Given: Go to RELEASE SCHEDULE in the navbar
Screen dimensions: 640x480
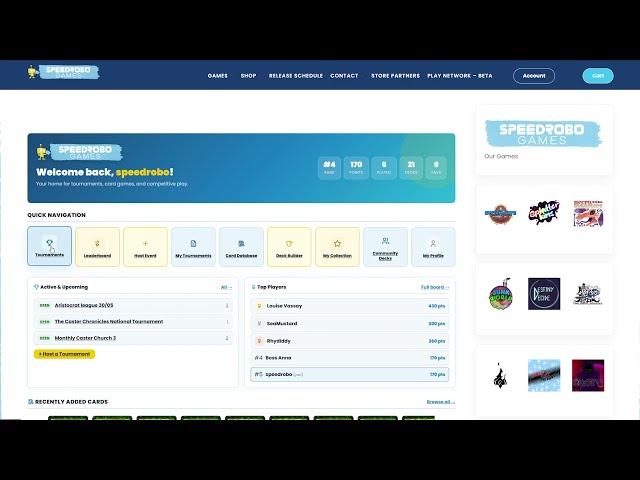Looking at the screenshot, I should [x=296, y=76].
